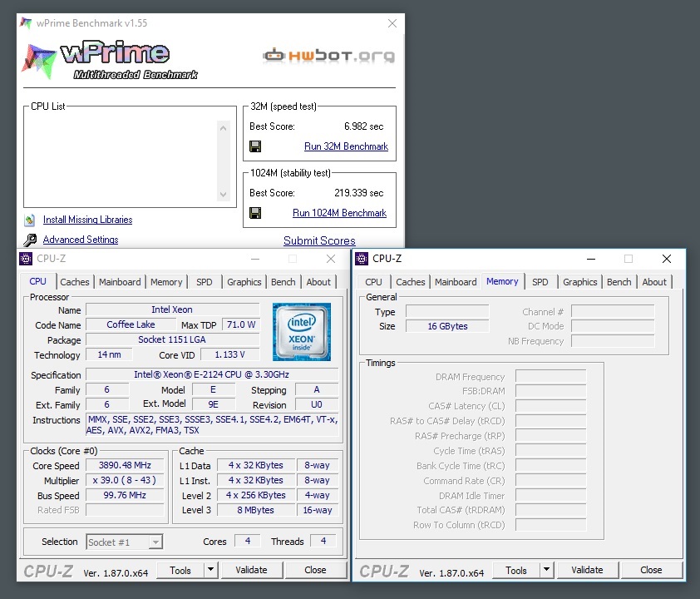Click the Install Missing Libraries icon
Image resolution: width=700 pixels, height=599 pixels.
coord(30,220)
